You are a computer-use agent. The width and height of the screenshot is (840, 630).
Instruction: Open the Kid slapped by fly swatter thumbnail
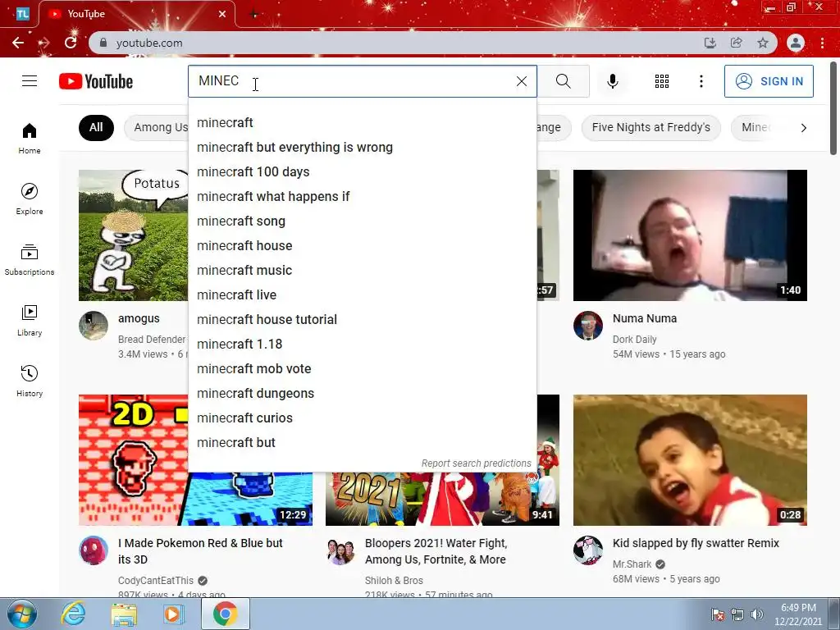point(690,460)
